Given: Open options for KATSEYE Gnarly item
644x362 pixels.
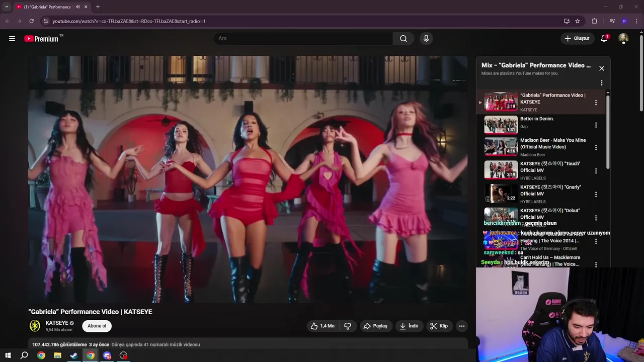Looking at the screenshot, I should (x=596, y=194).
